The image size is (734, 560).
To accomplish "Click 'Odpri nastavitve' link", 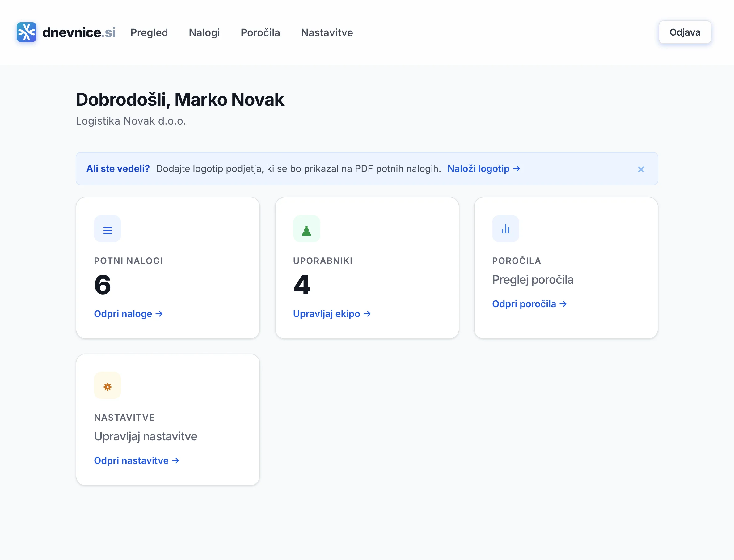I will 136,460.
